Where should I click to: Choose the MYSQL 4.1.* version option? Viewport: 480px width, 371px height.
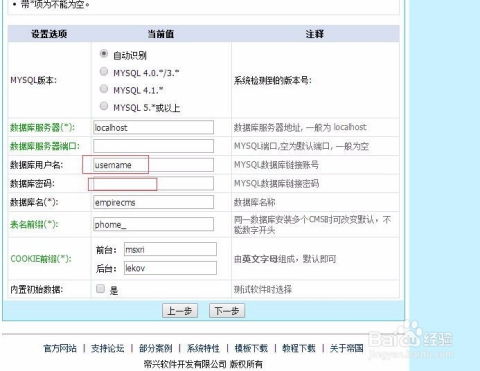click(x=104, y=89)
